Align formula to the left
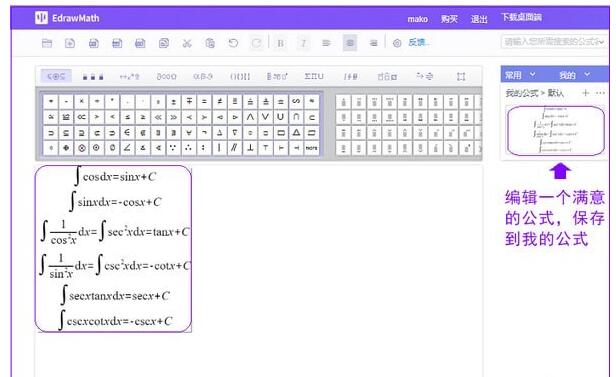Viewport: 616px width, 377px height. [326, 43]
